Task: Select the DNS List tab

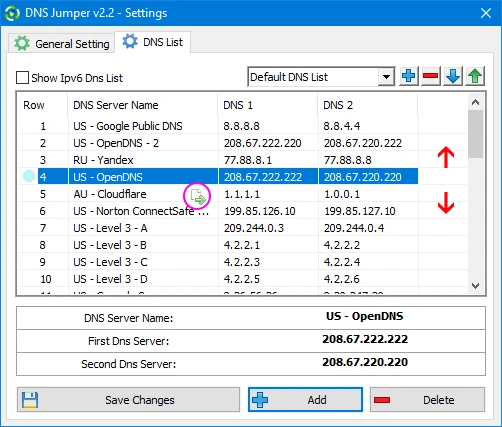Action: [x=153, y=42]
